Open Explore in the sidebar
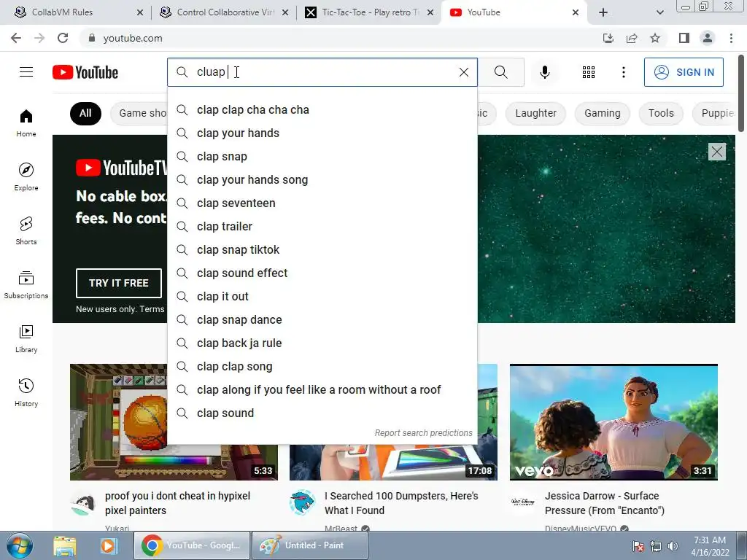This screenshot has height=560, width=747. click(26, 176)
